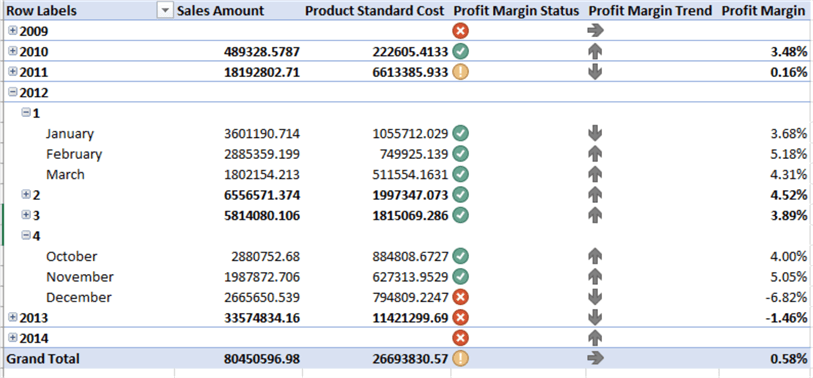Expand the 2014 year row
The width and height of the screenshot is (813, 378).
13,338
